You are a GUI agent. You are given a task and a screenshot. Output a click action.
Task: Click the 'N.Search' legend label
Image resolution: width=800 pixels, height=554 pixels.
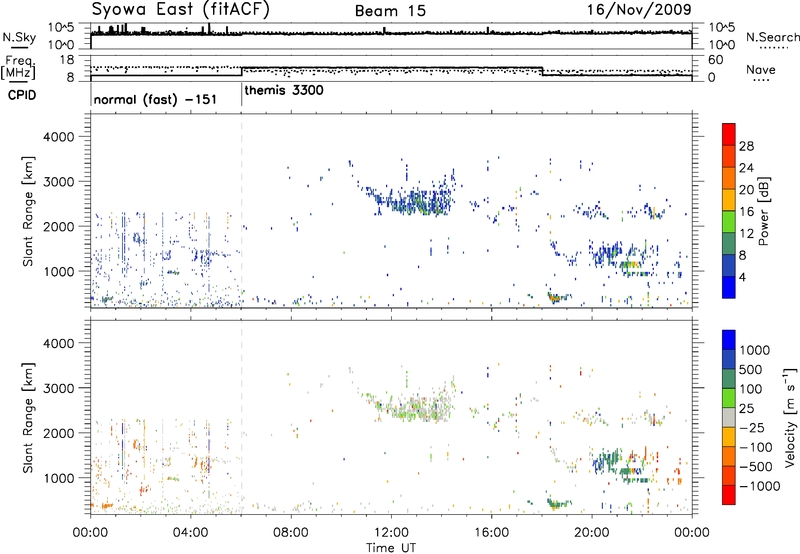[x=773, y=37]
